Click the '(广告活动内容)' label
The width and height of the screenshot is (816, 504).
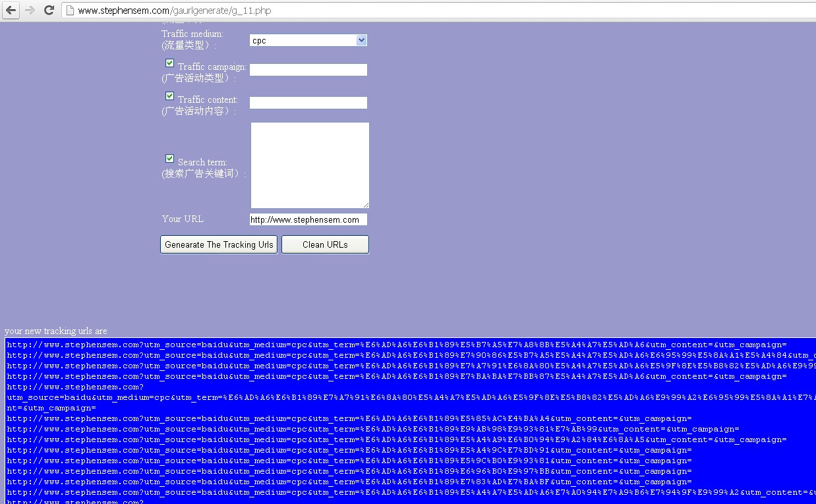tap(198, 111)
